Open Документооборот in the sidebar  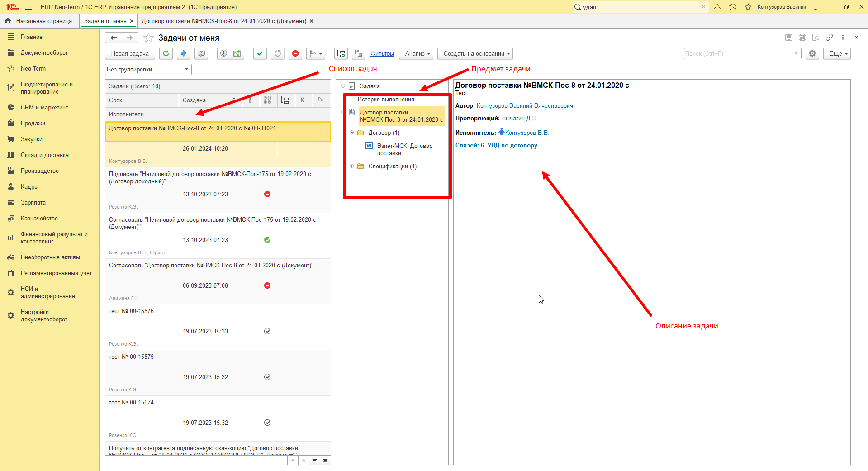point(44,52)
